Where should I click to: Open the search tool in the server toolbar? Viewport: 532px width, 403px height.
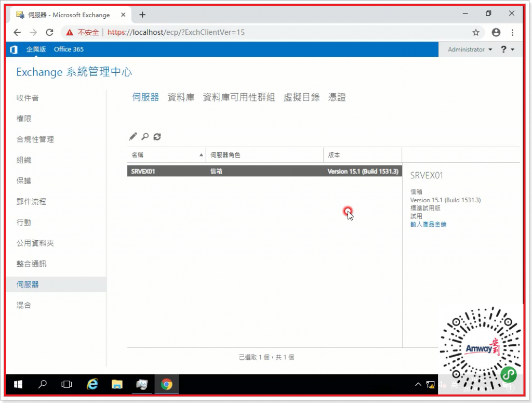tap(145, 136)
